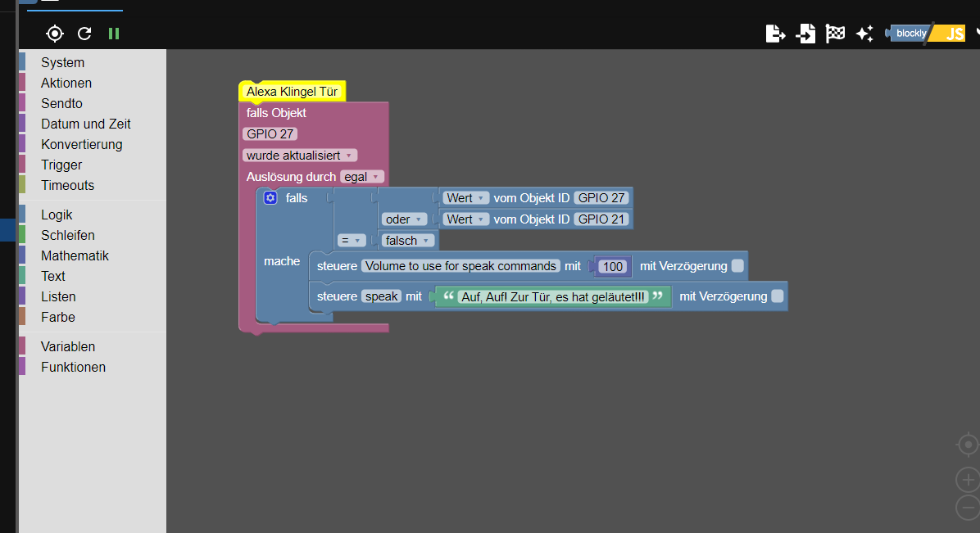Image resolution: width=980 pixels, height=533 pixels.
Task: Select the 'falls Objekt' trigger block label
Action: click(x=276, y=113)
